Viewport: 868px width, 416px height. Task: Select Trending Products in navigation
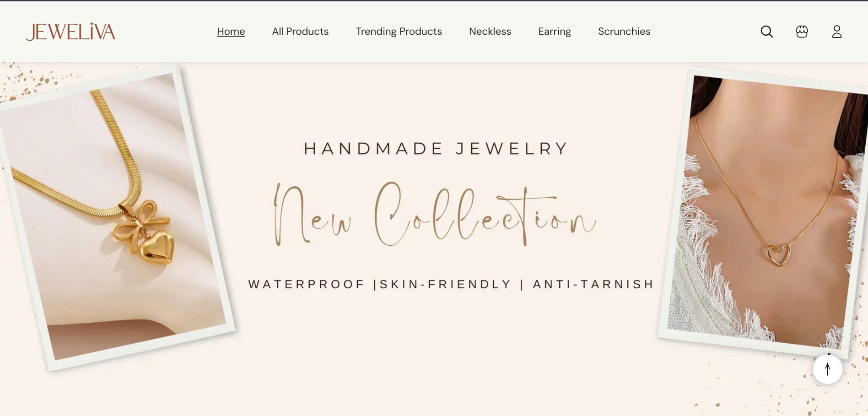[x=399, y=32]
